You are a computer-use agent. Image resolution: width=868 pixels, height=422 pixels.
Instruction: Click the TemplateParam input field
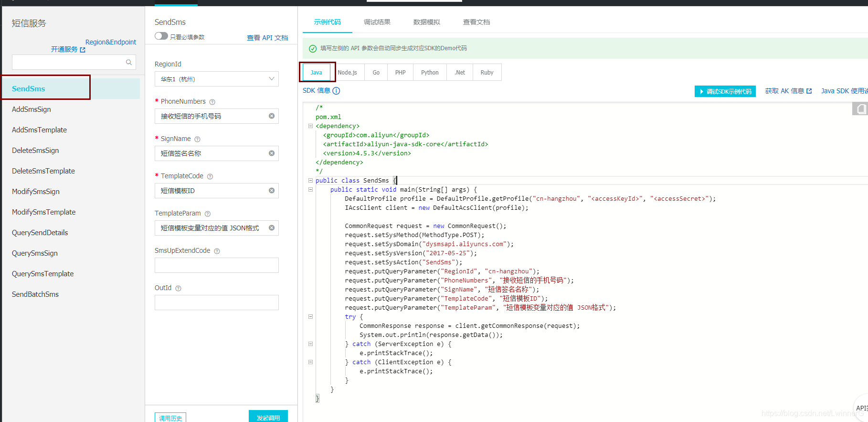(217, 228)
